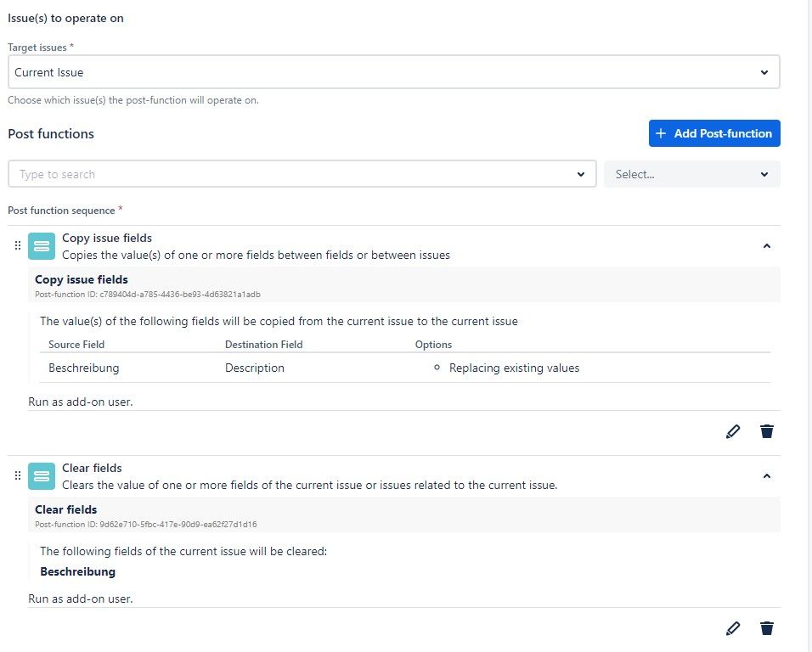This screenshot has height=652, width=812.
Task: Open the Select... filter dropdown
Action: tap(691, 174)
